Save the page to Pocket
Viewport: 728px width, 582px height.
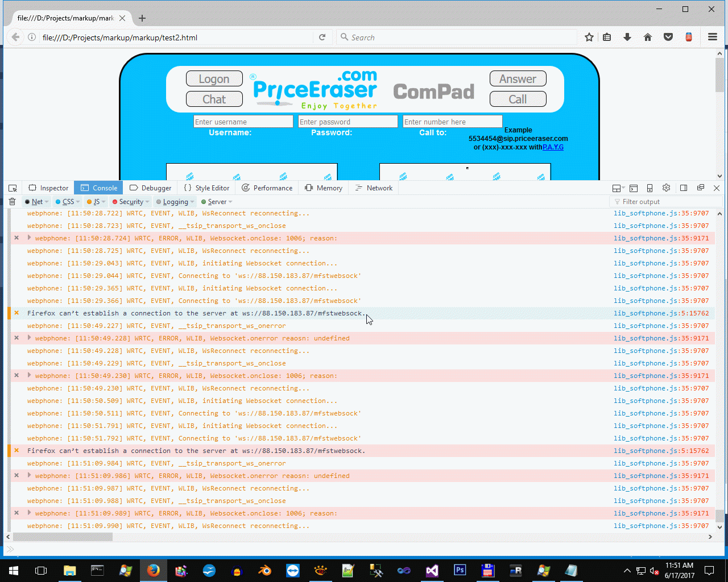668,38
